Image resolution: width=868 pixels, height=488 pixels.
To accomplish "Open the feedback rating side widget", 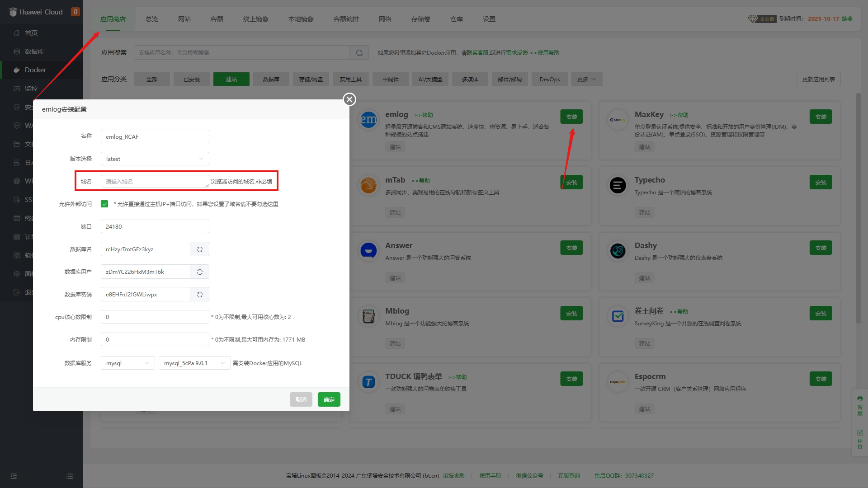I will [860, 439].
